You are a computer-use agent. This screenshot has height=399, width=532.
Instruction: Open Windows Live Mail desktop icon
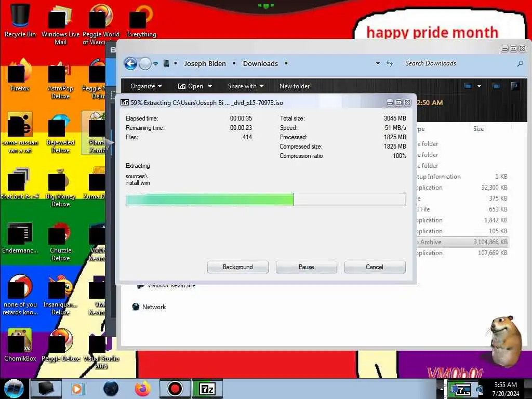(60, 24)
